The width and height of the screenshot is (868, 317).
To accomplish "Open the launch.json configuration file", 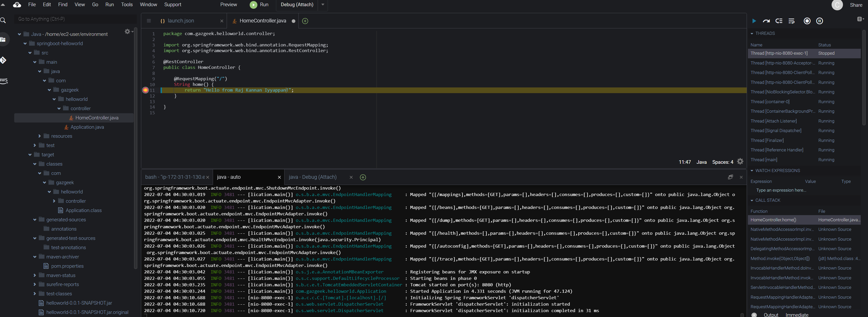I will click(x=181, y=20).
